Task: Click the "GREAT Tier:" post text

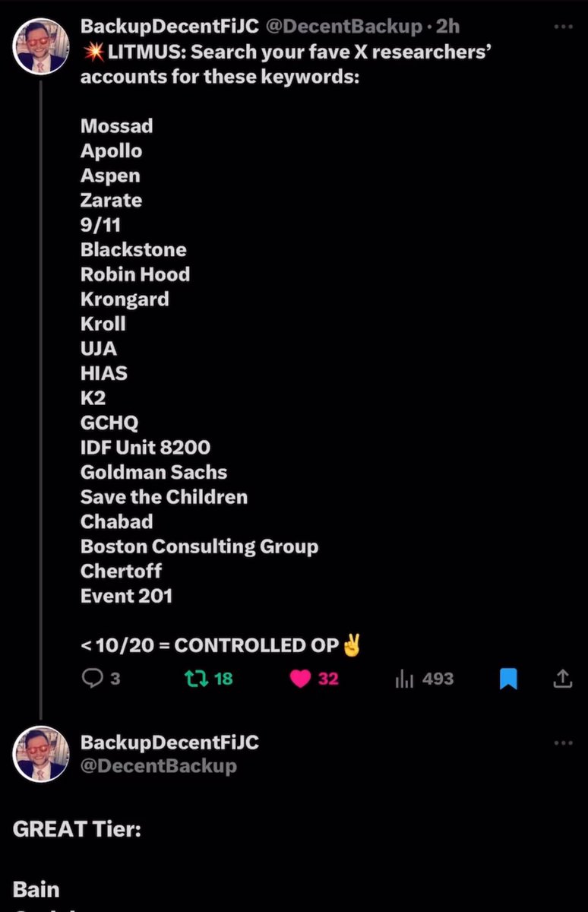Action: click(77, 828)
